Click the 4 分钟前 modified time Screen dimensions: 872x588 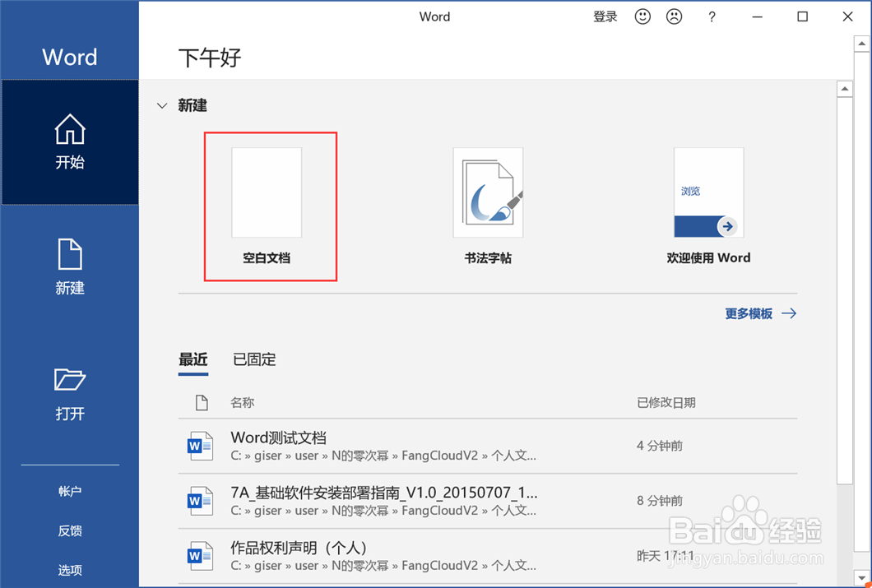click(660, 446)
